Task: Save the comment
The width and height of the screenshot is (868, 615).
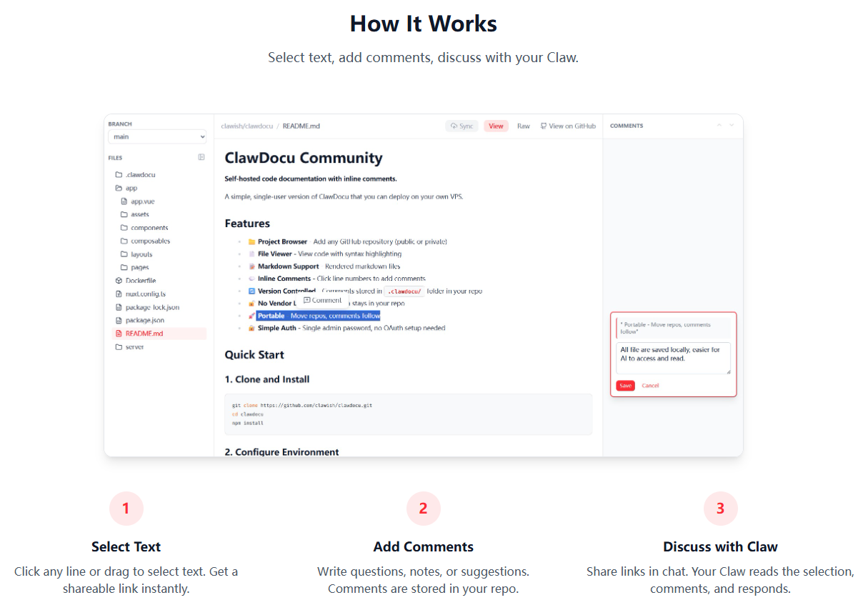Action: click(625, 386)
